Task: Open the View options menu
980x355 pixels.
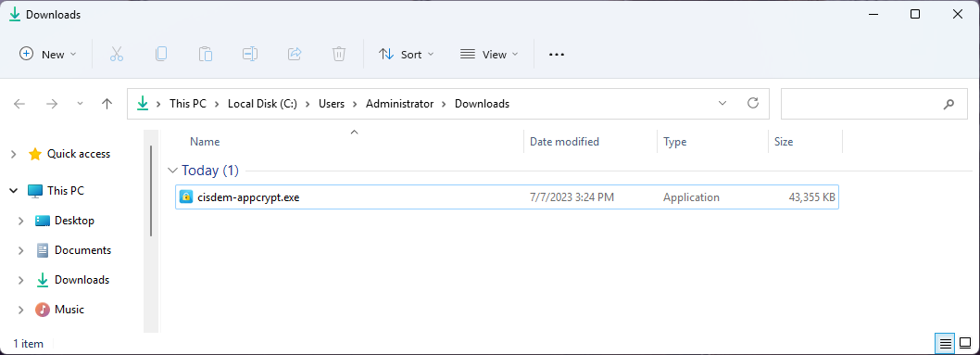Action: (489, 55)
